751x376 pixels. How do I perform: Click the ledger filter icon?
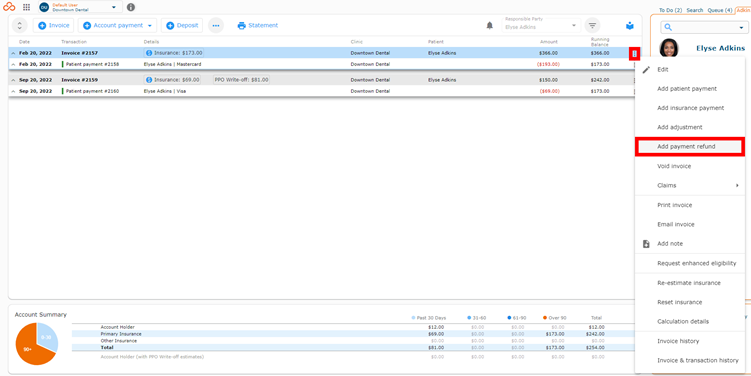click(592, 25)
